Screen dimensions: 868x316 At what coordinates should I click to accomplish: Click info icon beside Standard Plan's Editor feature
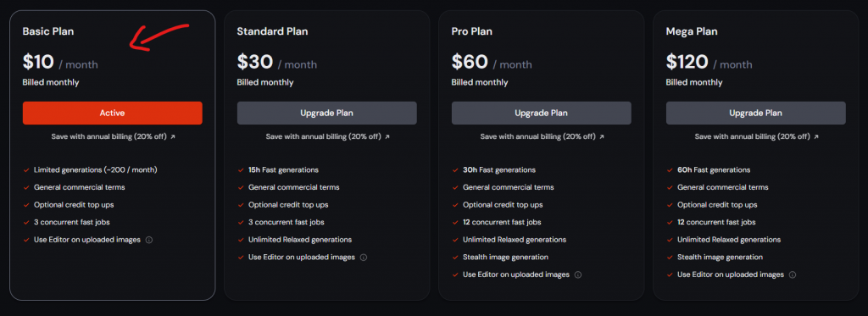click(364, 258)
